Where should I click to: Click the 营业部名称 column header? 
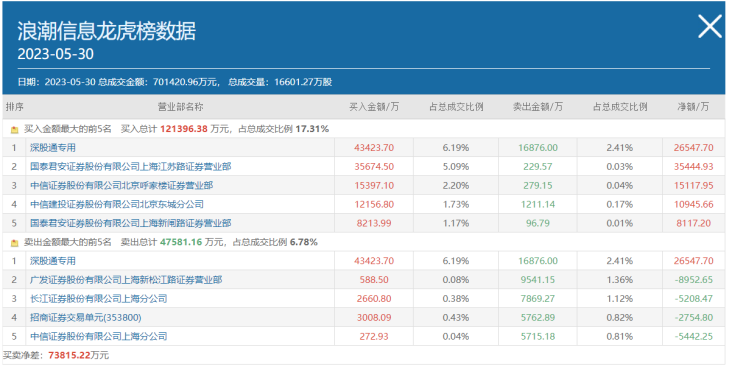[x=181, y=107]
